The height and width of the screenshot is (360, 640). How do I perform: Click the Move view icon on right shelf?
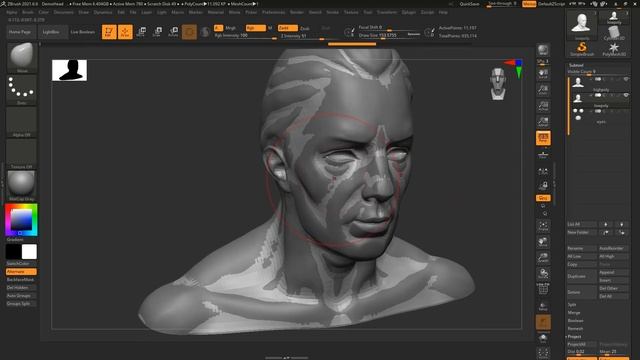tap(543, 242)
